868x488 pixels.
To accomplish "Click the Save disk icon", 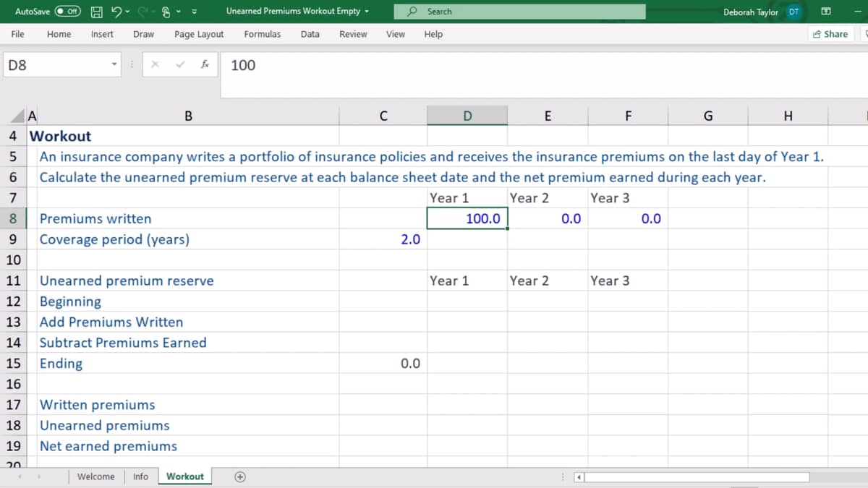I will coord(96,12).
